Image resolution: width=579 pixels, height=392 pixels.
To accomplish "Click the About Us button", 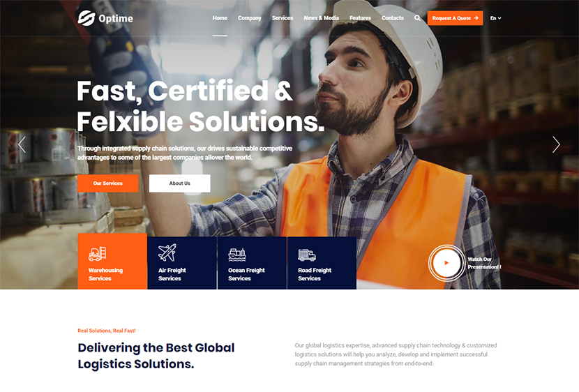I will pos(180,183).
